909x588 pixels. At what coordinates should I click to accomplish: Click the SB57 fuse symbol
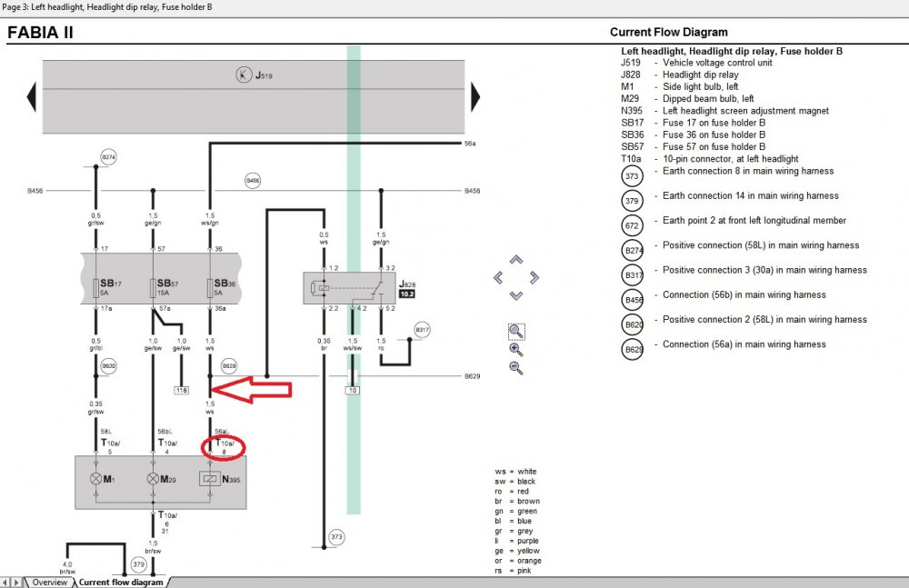pyautogui.click(x=153, y=287)
